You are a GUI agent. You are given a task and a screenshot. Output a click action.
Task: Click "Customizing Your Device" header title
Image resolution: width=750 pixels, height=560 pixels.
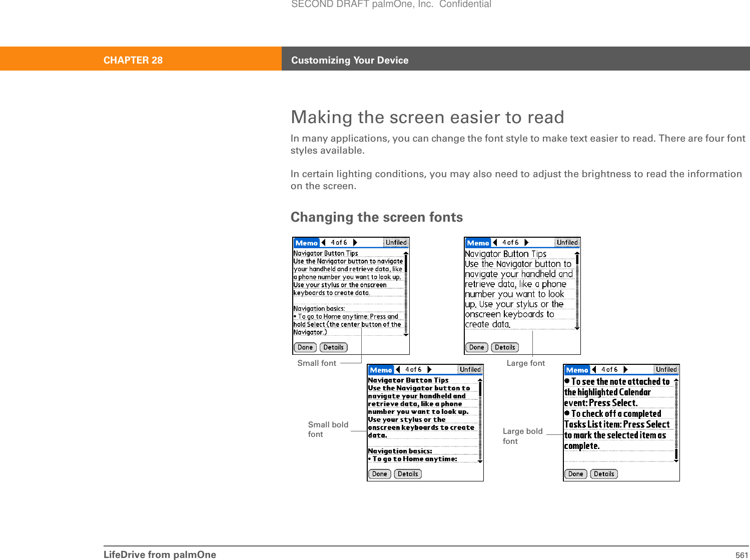coord(350,60)
